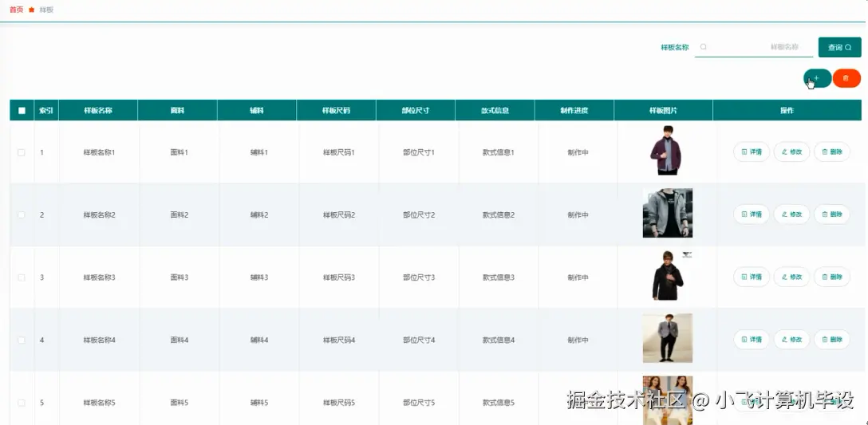Click 修改 for row 样板名称4

pyautogui.click(x=791, y=339)
